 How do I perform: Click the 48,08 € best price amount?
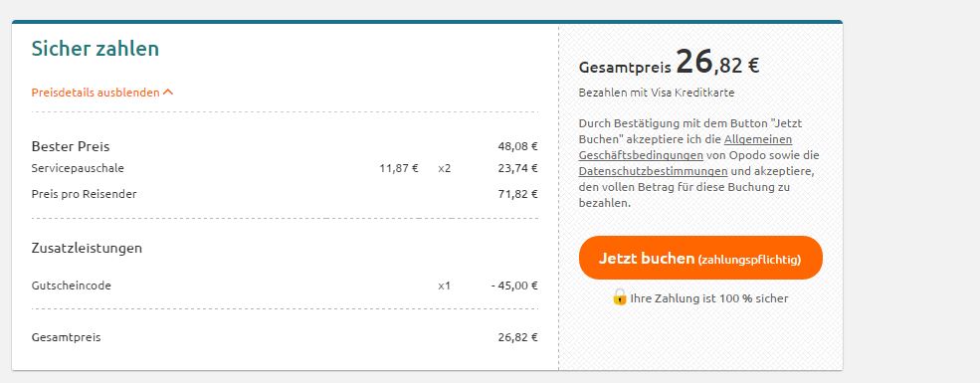pos(517,147)
